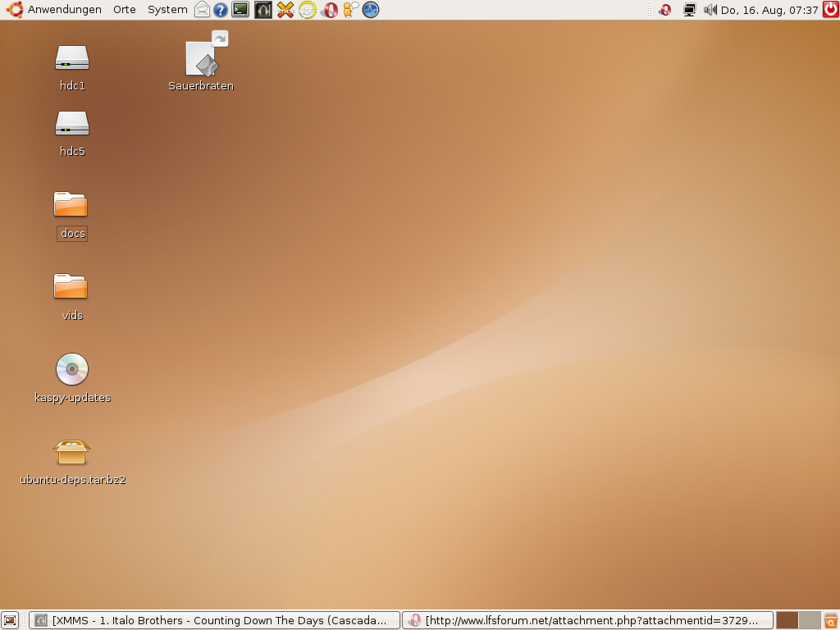Select the Sauerbraten shortcut icon
840x630 pixels.
[x=206, y=55]
